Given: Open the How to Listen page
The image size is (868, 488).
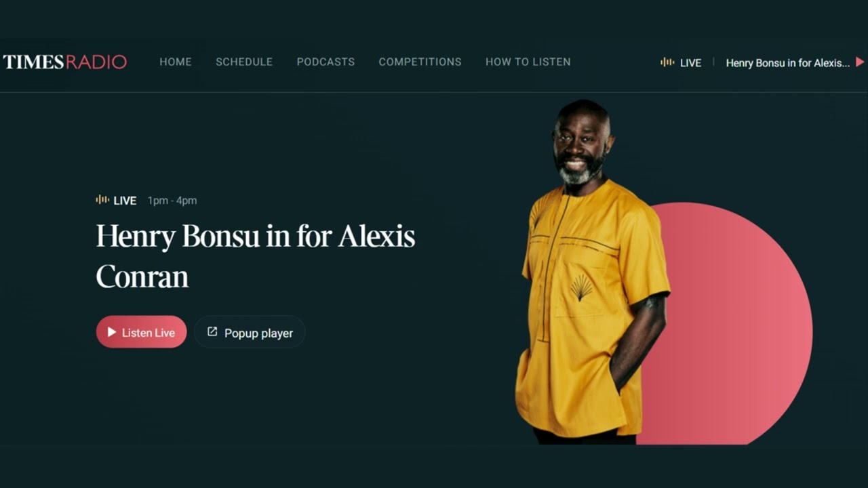Looking at the screenshot, I should (x=528, y=62).
